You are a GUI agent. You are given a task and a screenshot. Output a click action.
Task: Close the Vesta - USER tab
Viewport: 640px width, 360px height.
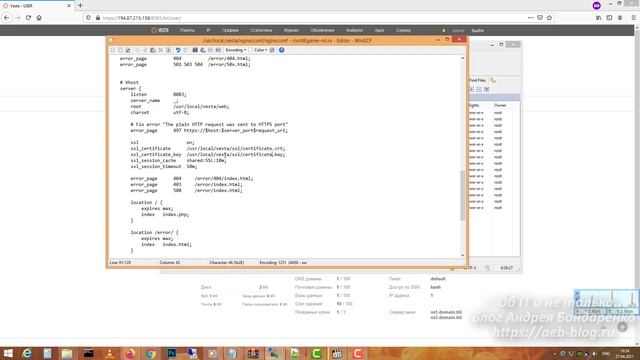pos(69,6)
